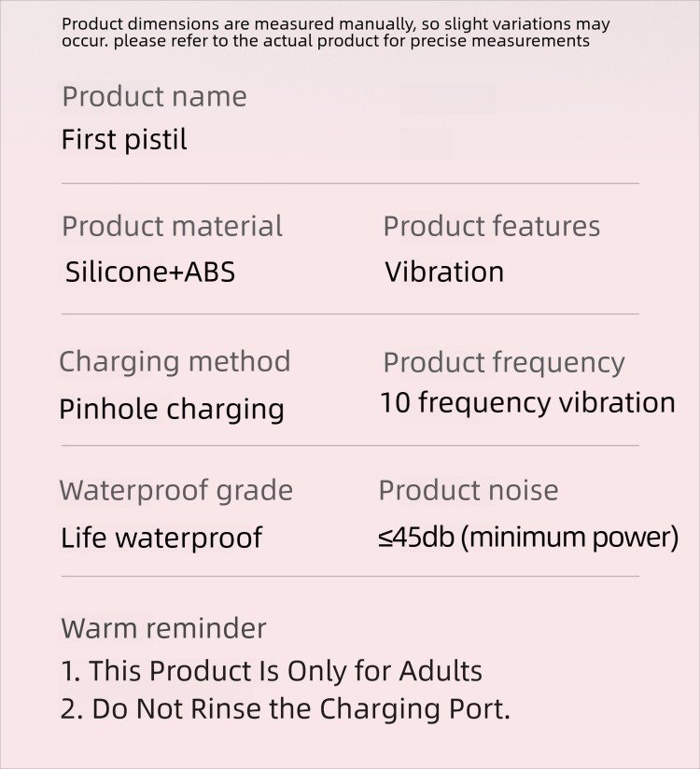This screenshot has width=700, height=769.
Task: Select the "Warm reminder" heading
Action: click(163, 628)
